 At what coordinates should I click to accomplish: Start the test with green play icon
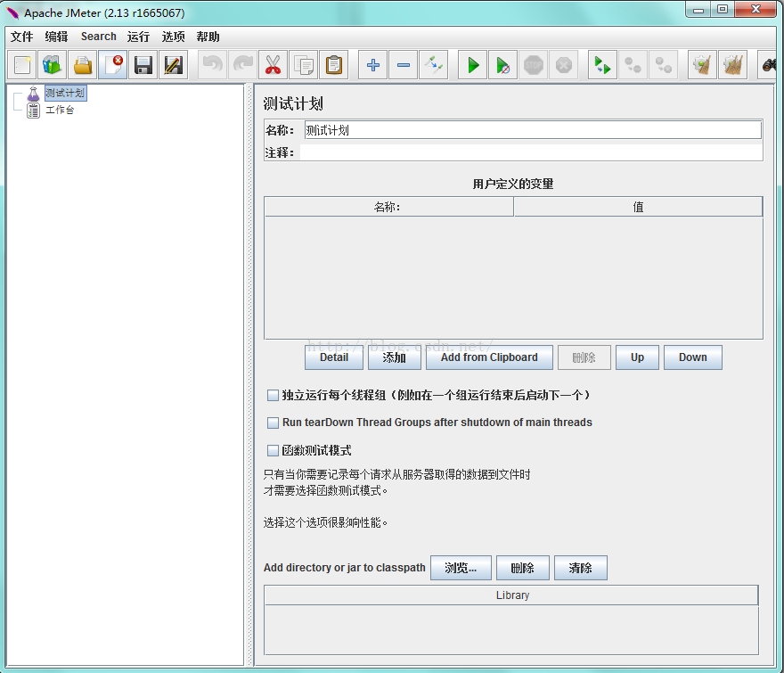473,65
